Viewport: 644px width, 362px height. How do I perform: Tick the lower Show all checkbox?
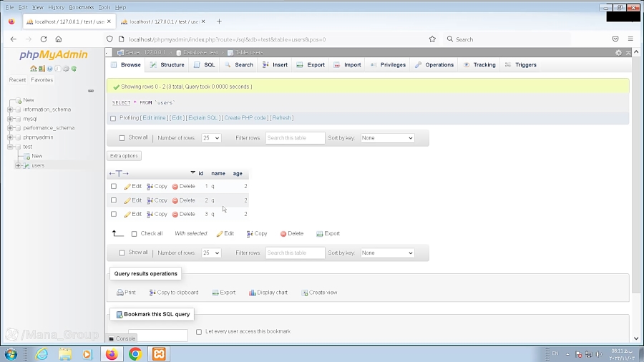(x=122, y=253)
